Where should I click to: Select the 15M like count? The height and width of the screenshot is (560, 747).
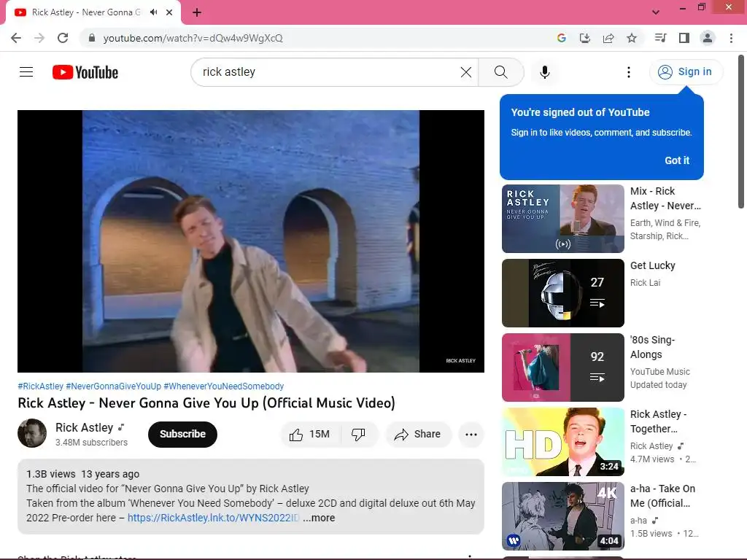click(320, 435)
